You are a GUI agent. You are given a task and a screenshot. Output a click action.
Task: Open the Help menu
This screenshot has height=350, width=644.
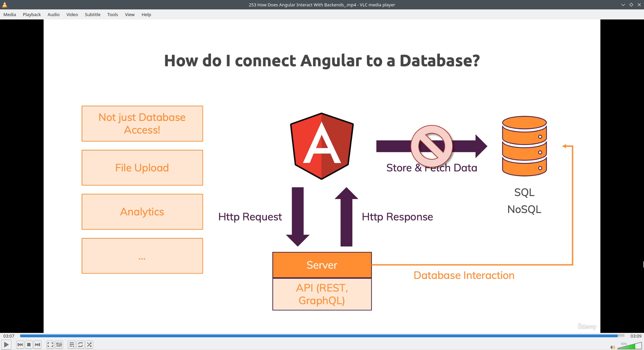(146, 14)
